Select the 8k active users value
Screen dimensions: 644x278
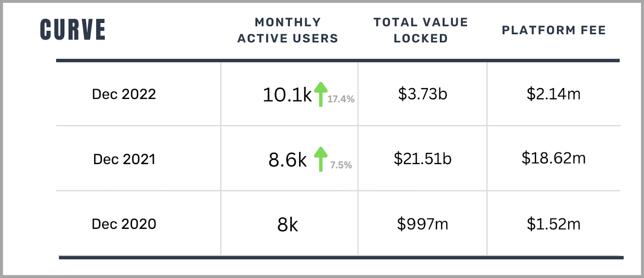coord(287,224)
